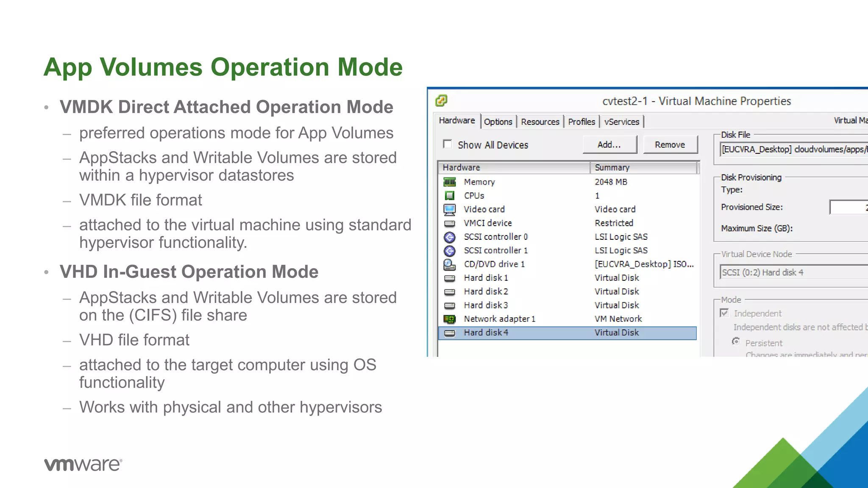Click the SCSI controller 0 icon
Viewport: 868px width, 488px height.
click(449, 237)
